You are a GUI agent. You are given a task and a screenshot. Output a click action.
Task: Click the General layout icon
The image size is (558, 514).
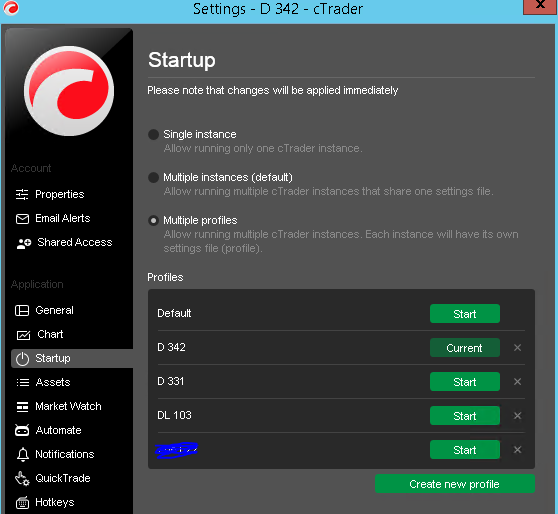pos(22,310)
